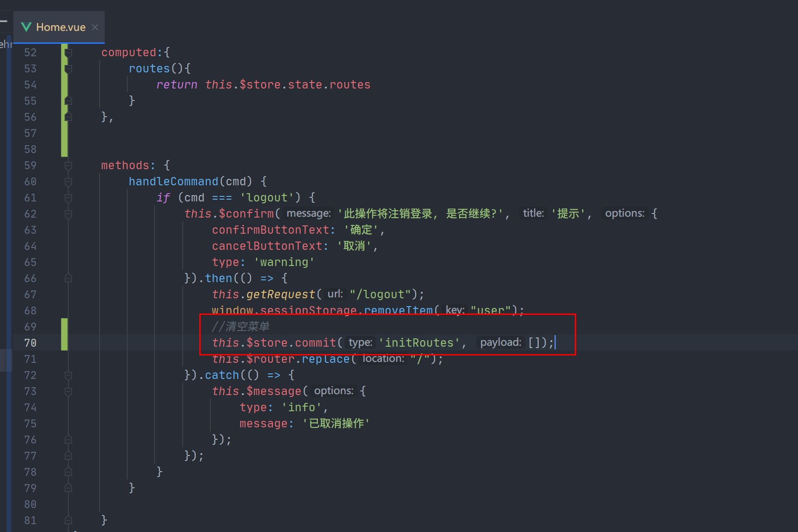Viewport: 798px width, 532px height.
Task: Click the closing fold marker on line 56
Action: (x=68, y=117)
